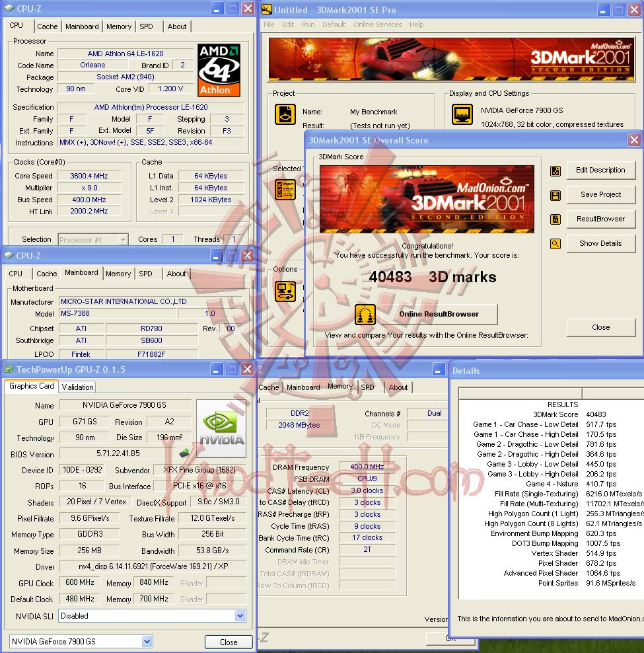Screen dimensions: 644x653
Task: Click the Show Details magnifier icon
Action: pos(555,244)
